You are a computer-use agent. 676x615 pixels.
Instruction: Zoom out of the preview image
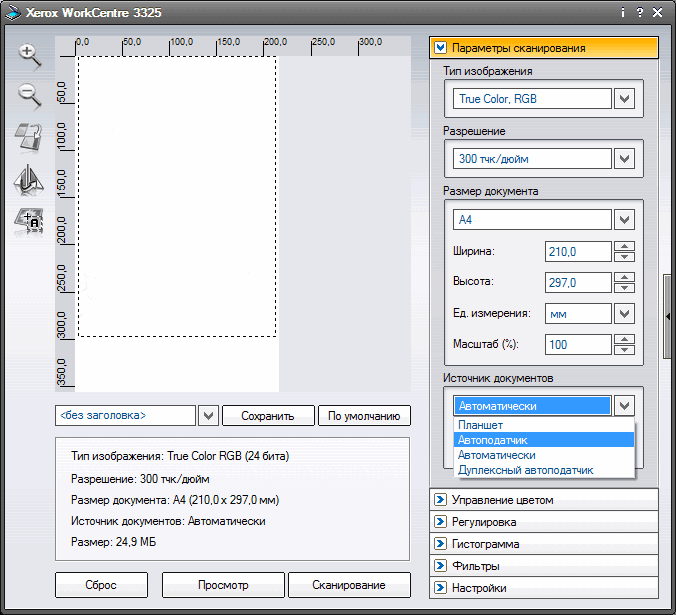(29, 96)
